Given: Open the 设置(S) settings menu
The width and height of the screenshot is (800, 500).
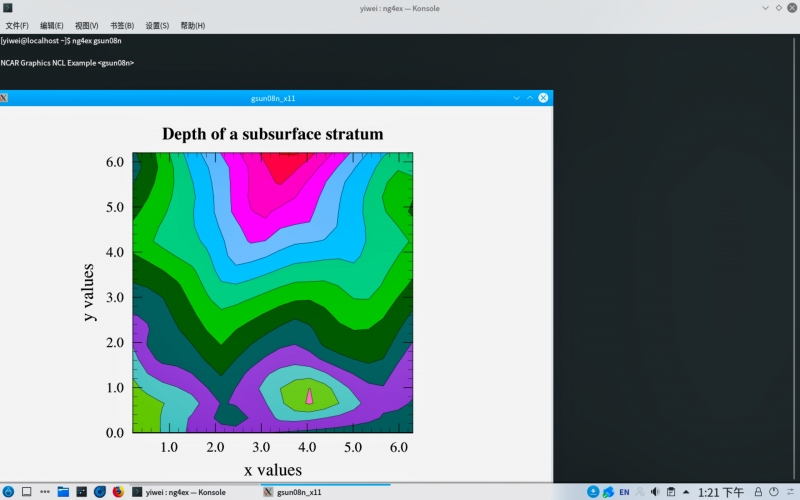Looking at the screenshot, I should [157, 25].
